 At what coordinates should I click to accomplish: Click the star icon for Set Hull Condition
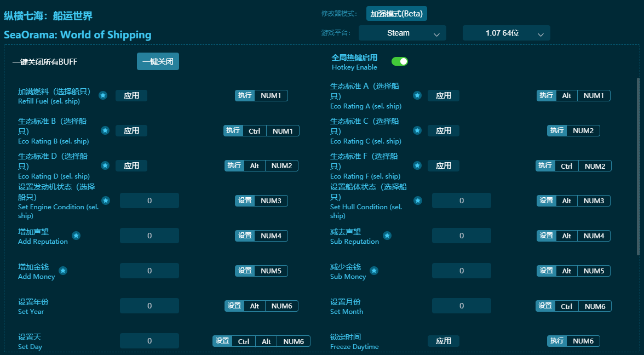click(417, 201)
